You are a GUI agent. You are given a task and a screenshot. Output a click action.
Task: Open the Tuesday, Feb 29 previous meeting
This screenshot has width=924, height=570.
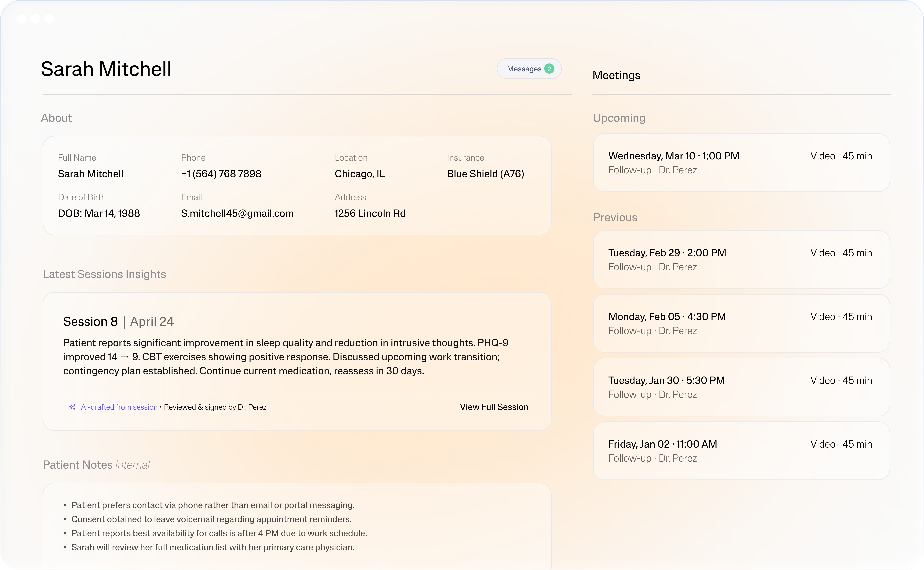click(741, 259)
